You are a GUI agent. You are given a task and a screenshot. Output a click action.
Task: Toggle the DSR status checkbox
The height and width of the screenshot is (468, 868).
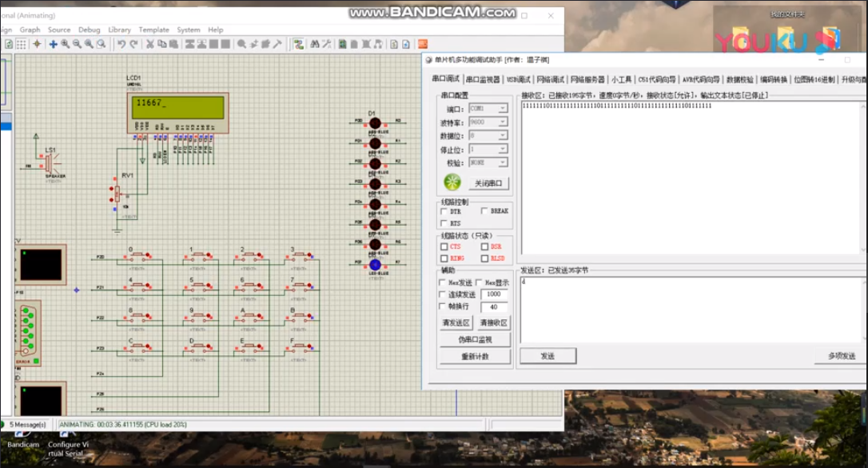pos(484,246)
